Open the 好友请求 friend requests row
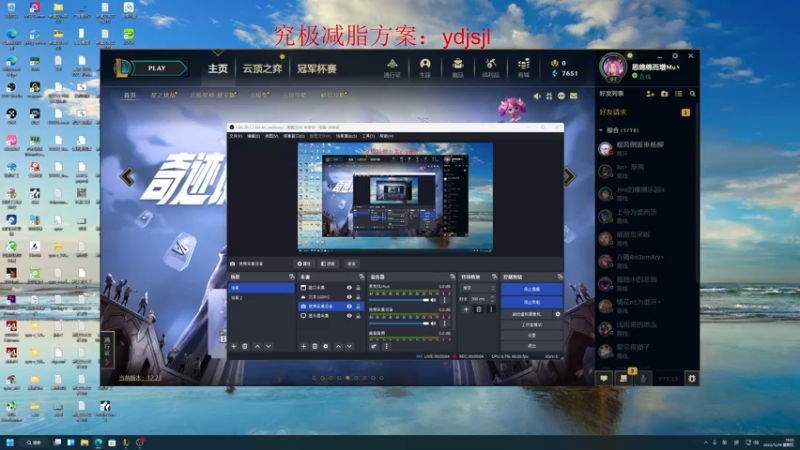The width and height of the screenshot is (800, 450). [645, 112]
